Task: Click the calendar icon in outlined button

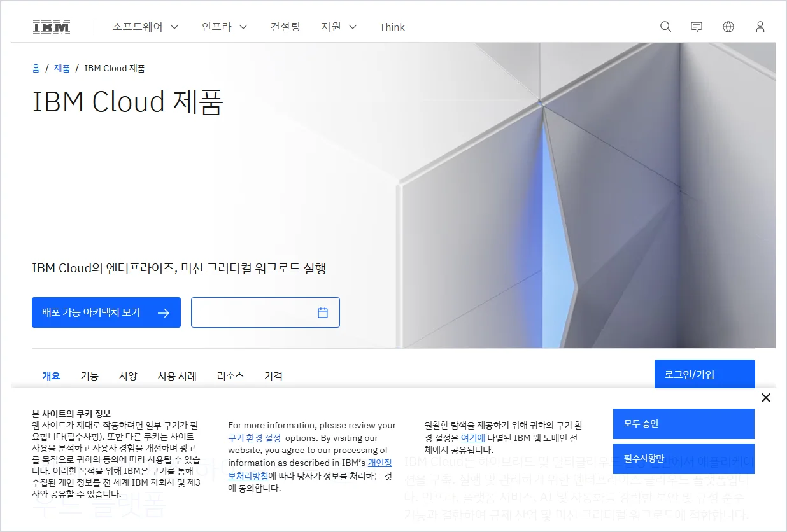Action: 323,312
